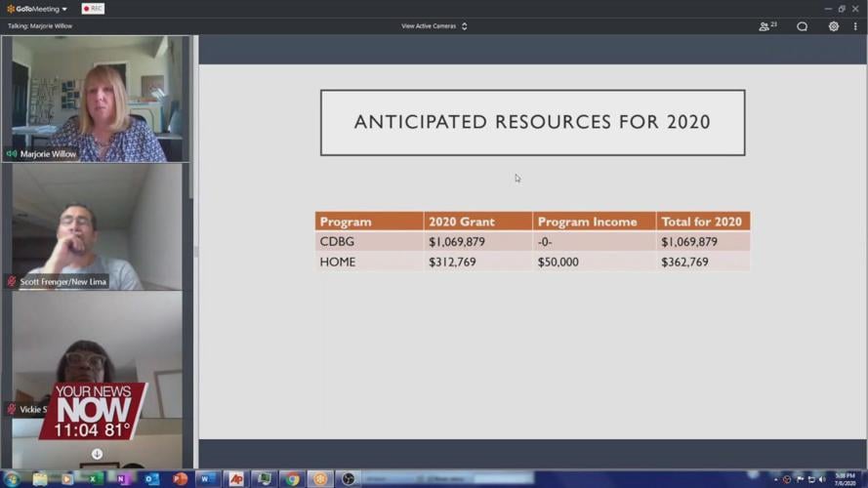Open OneNote from the taskbar

click(122, 479)
